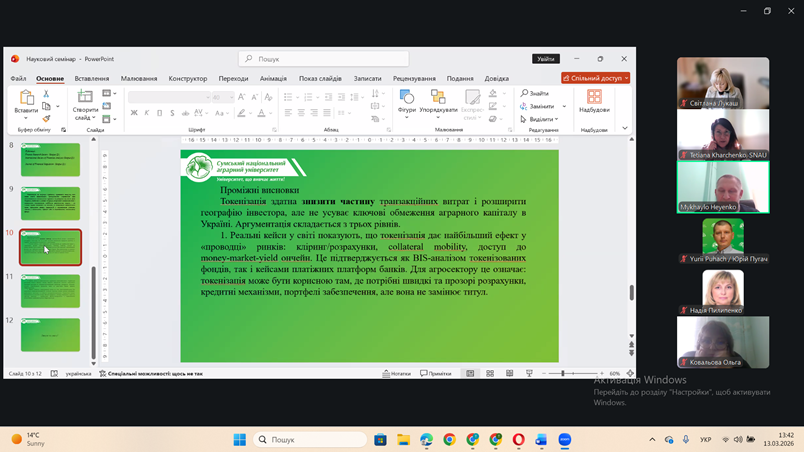
Task: Click the Упорядкувати arrange icon
Action: tap(438, 98)
